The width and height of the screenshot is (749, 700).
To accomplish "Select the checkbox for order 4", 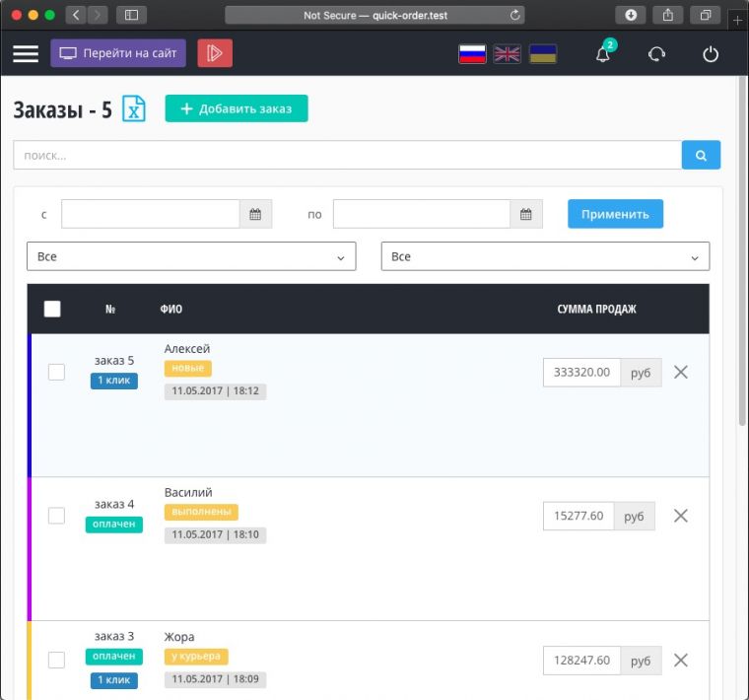I will point(57,516).
